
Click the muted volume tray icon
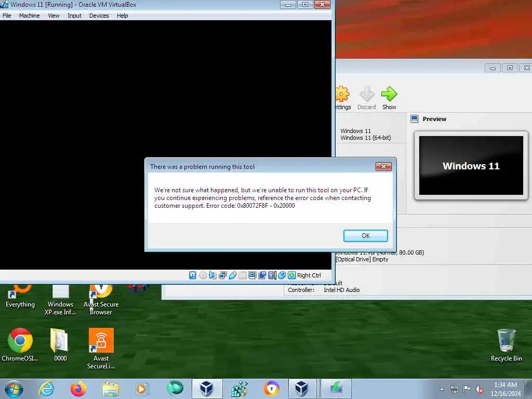pyautogui.click(x=480, y=389)
